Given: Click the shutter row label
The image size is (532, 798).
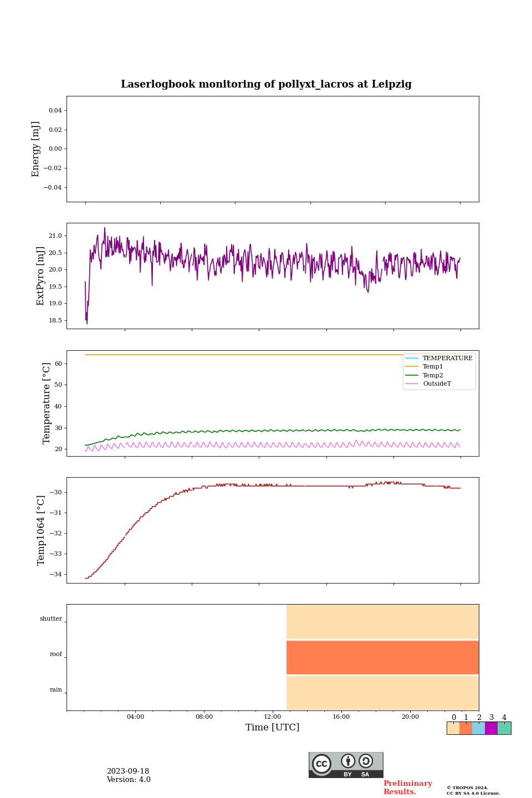Looking at the screenshot, I should [x=51, y=619].
